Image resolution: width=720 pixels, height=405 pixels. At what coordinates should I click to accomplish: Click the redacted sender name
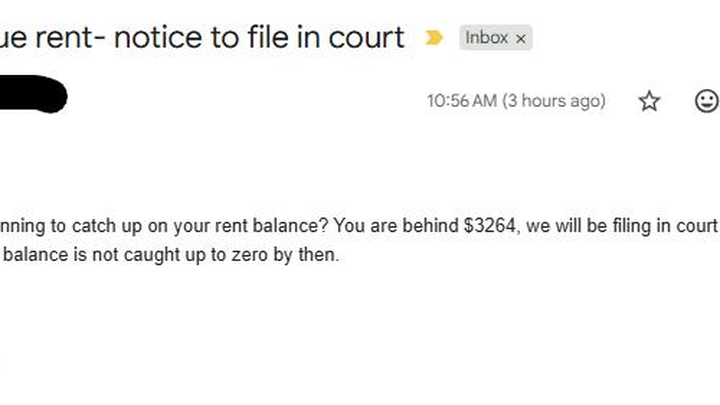click(x=30, y=97)
